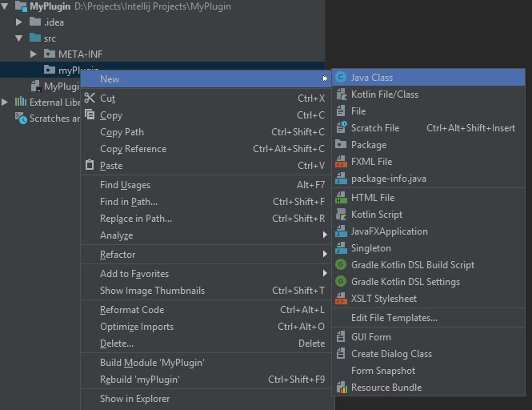Select Copy Path from context menu
Viewport: 532px width, 410px height.
(x=122, y=132)
